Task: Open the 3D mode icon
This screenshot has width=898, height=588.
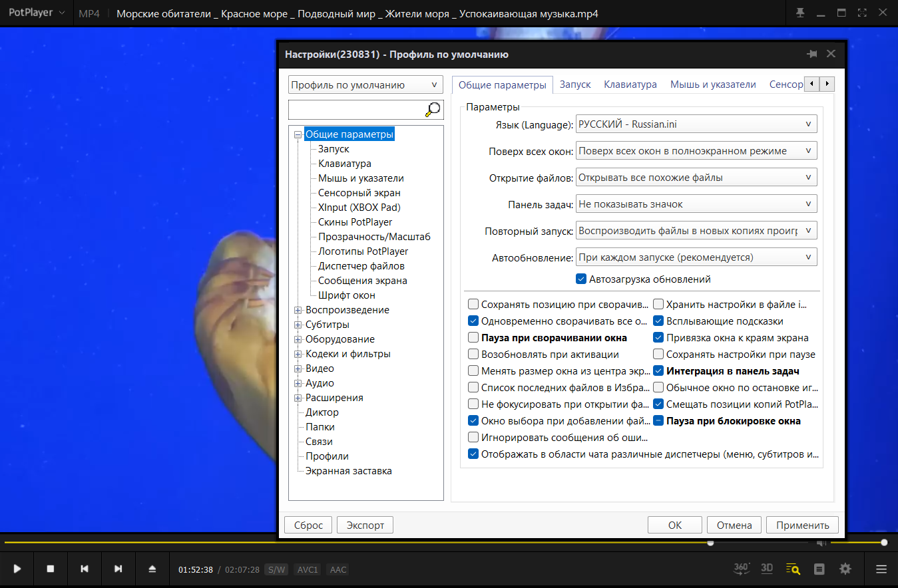Action: click(x=767, y=569)
